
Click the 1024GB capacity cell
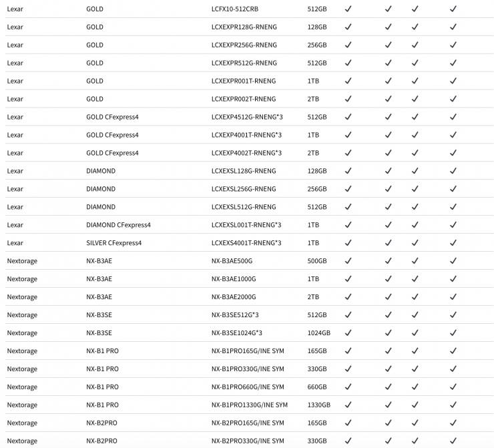pyautogui.click(x=319, y=332)
